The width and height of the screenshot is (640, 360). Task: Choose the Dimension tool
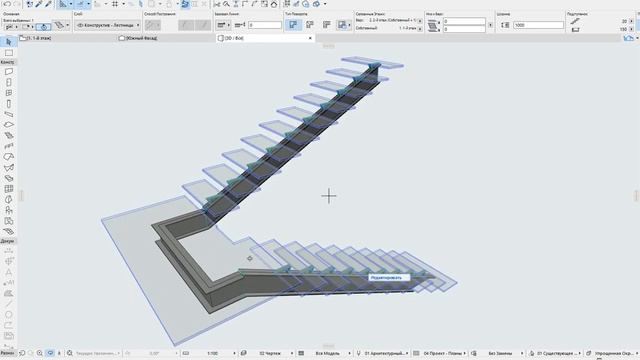9,251
